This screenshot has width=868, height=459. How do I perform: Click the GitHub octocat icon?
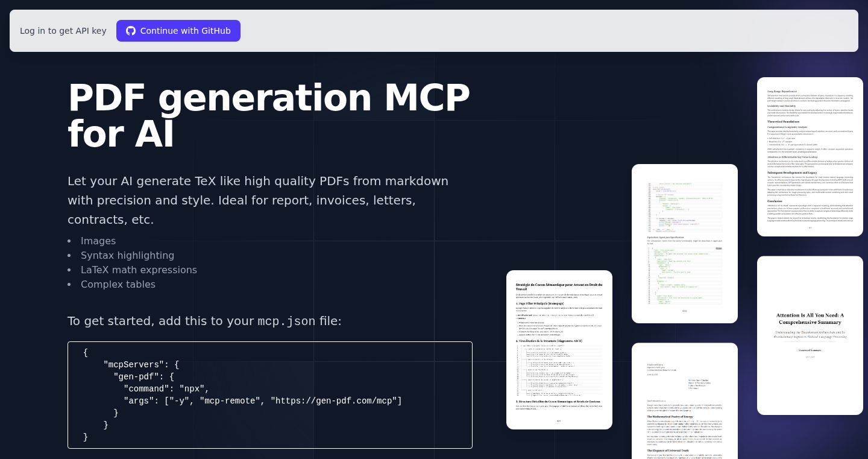[x=131, y=31]
